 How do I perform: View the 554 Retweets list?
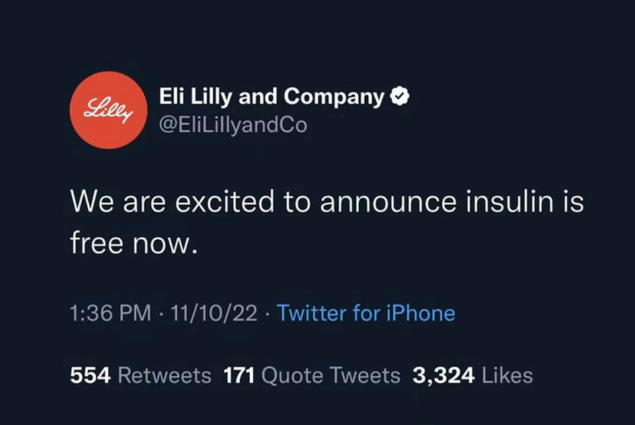pyautogui.click(x=140, y=376)
